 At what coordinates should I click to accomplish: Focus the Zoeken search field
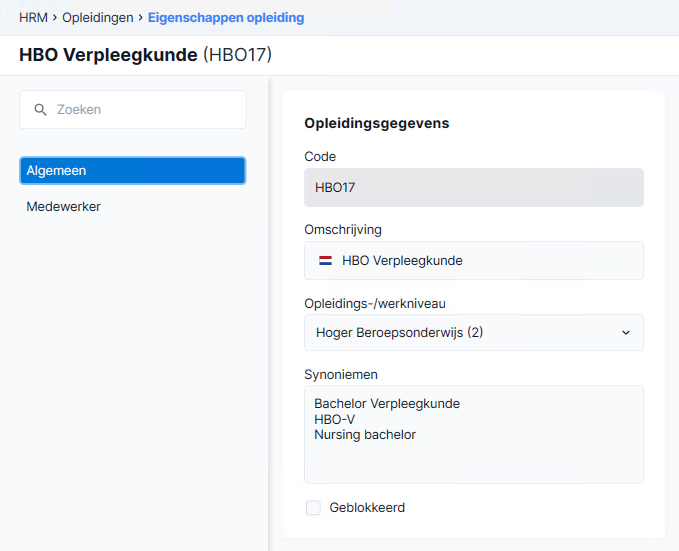(x=133, y=110)
